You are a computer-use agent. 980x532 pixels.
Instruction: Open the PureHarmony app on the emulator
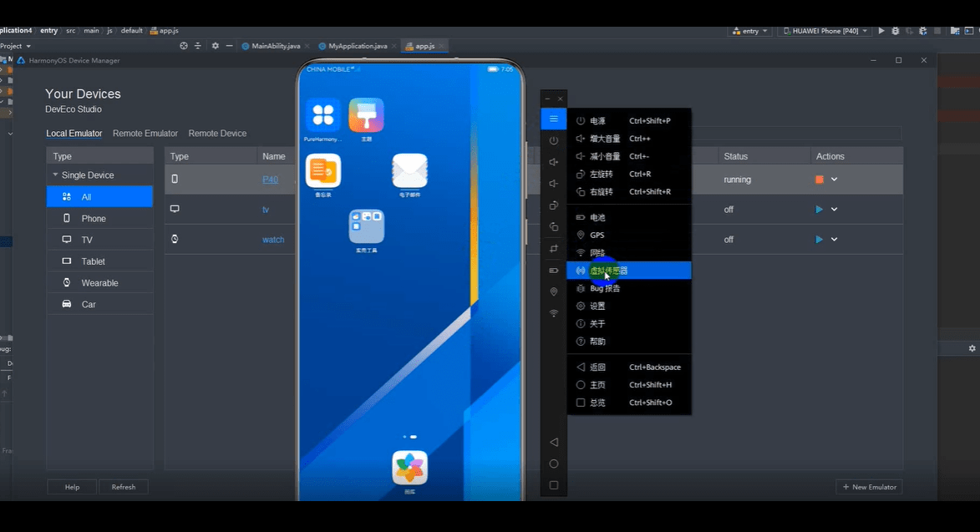pyautogui.click(x=322, y=115)
